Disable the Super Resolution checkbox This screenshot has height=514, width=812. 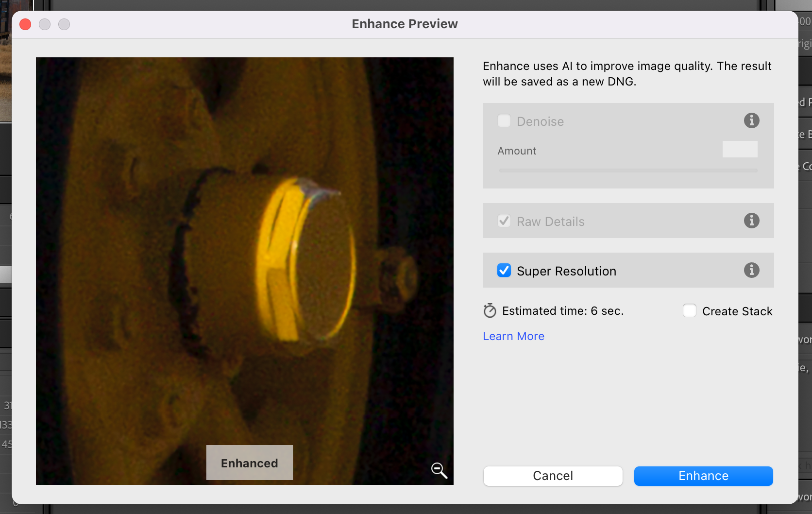pos(504,270)
